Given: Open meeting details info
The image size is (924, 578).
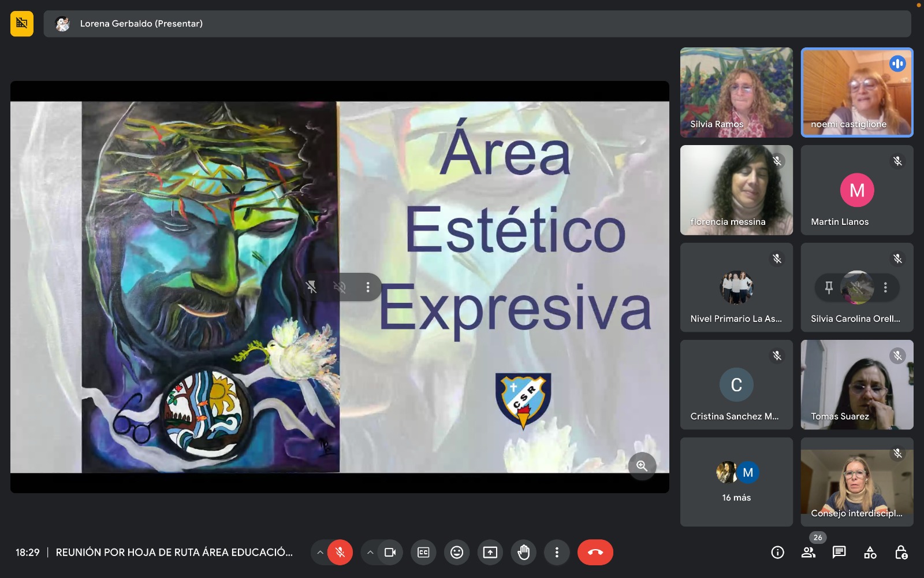Looking at the screenshot, I should point(778,553).
